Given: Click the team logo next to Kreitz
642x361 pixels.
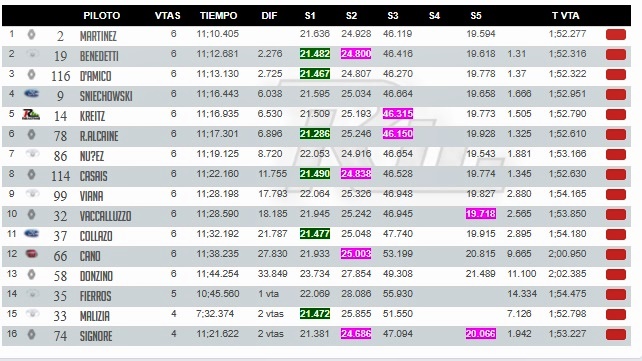Looking at the screenshot, I should 31,114.
